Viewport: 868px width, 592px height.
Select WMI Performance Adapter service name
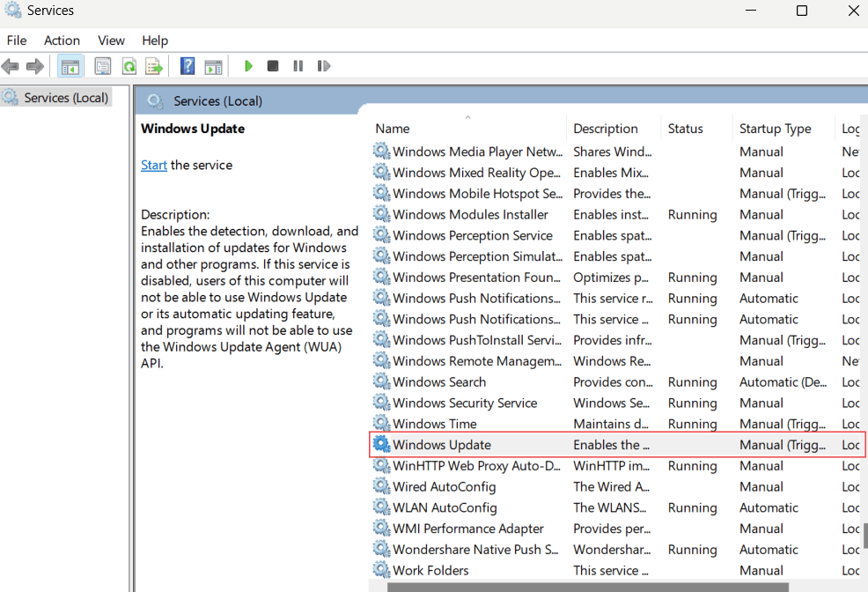(468, 529)
